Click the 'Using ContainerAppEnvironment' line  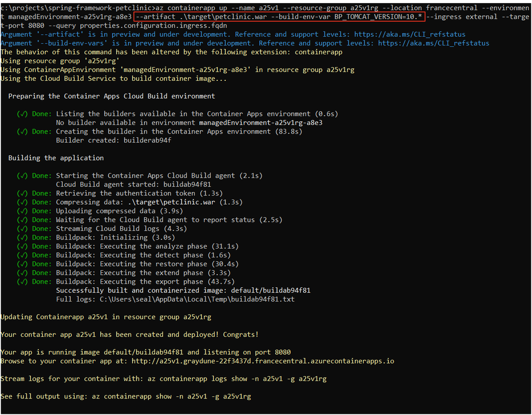(x=177, y=70)
